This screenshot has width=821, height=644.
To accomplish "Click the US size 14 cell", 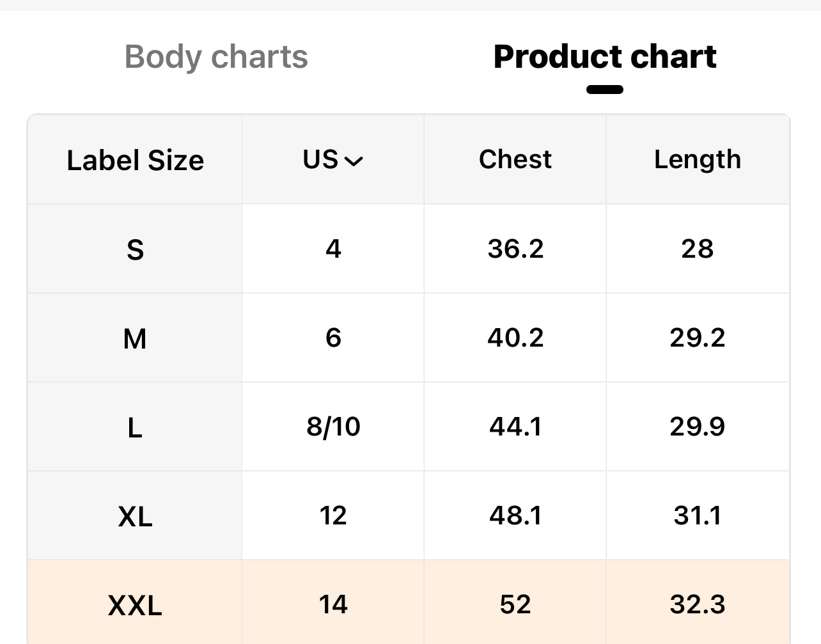I will pos(333,604).
